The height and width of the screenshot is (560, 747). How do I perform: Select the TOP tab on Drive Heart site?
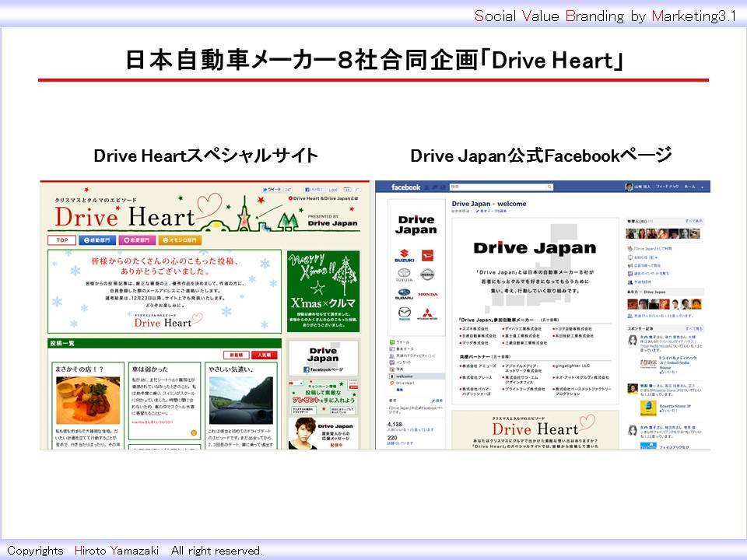pyautogui.click(x=62, y=240)
